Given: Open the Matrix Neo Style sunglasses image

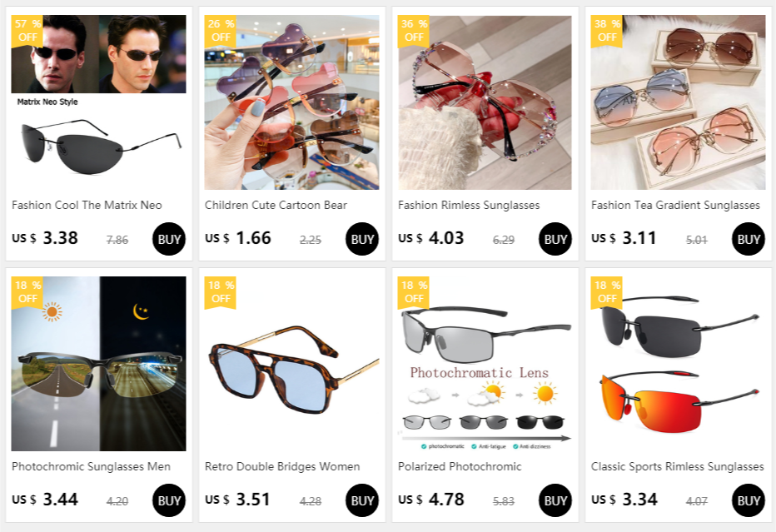Looking at the screenshot, I should point(98,102).
